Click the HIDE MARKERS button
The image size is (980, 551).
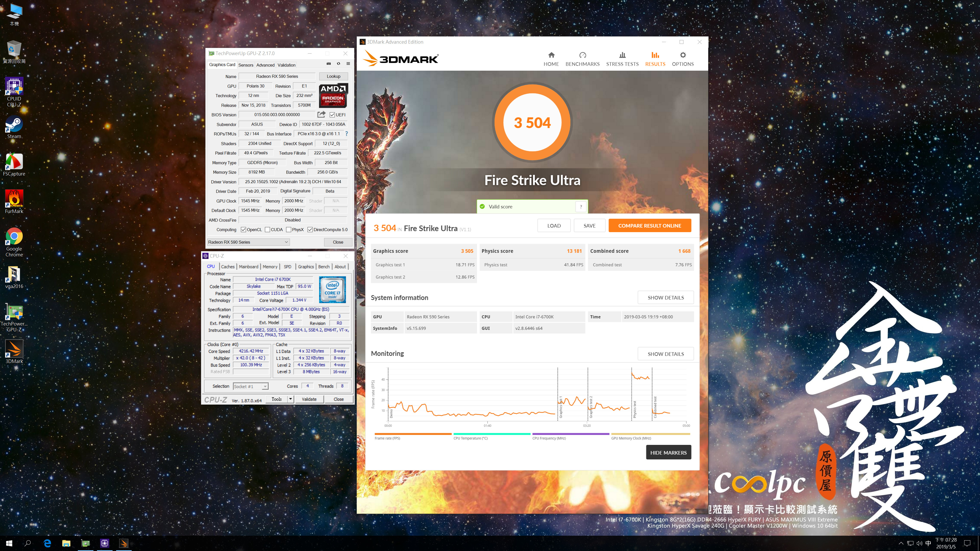click(668, 453)
